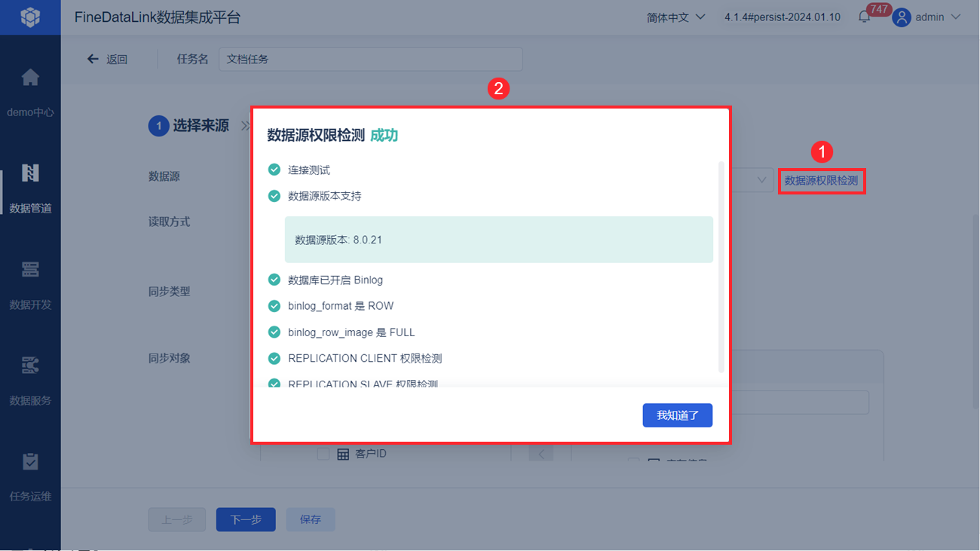
Task: Select step 1 选择来源
Action: point(188,126)
